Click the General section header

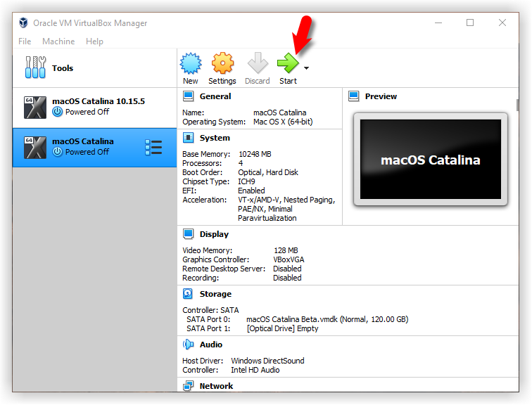point(215,96)
